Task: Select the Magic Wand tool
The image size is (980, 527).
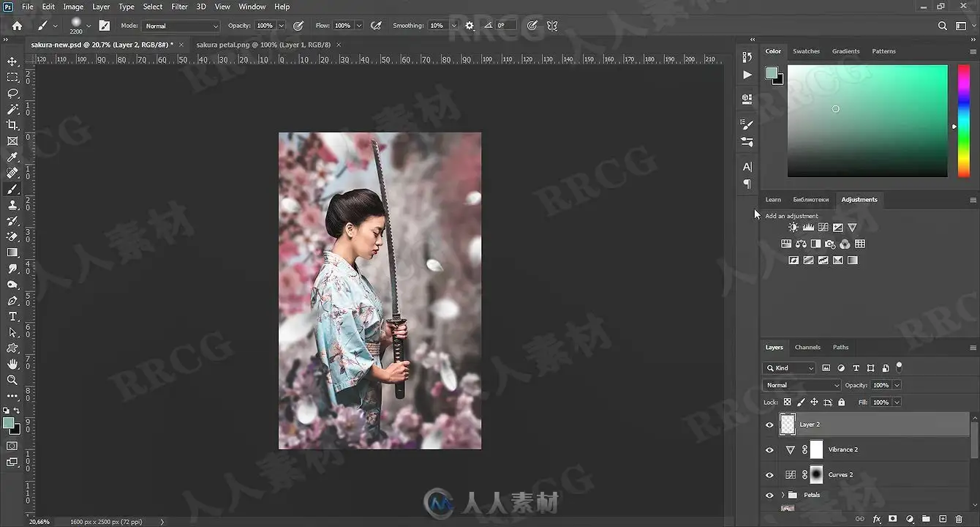Action: pyautogui.click(x=12, y=109)
